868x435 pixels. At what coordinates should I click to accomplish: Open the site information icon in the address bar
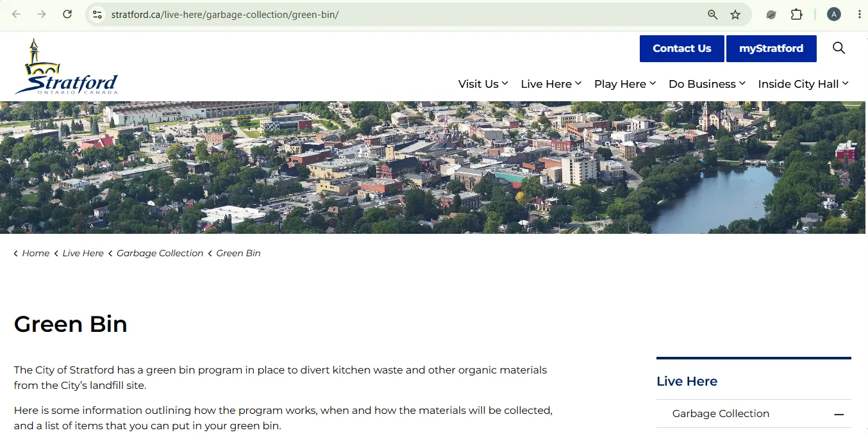click(x=97, y=14)
